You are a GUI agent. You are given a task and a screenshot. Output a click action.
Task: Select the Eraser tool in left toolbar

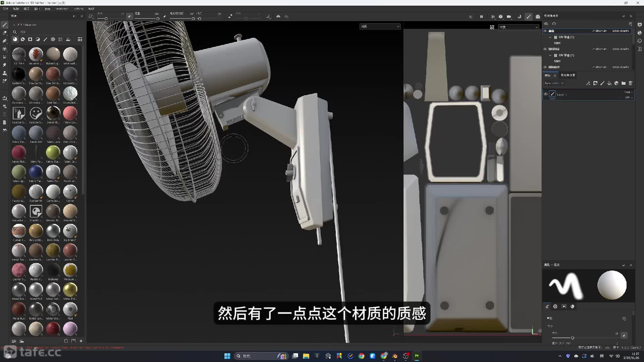5,33
